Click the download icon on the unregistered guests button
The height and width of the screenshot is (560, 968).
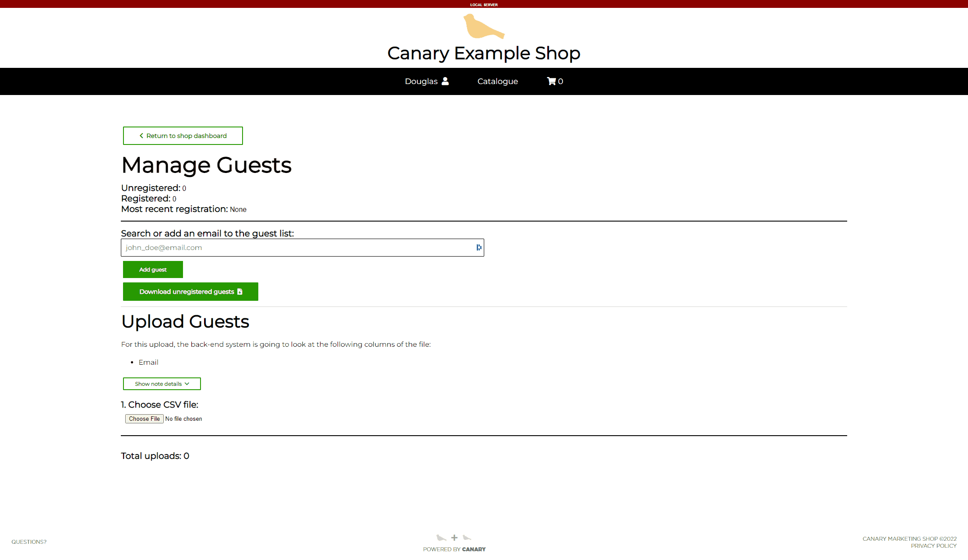(x=239, y=291)
